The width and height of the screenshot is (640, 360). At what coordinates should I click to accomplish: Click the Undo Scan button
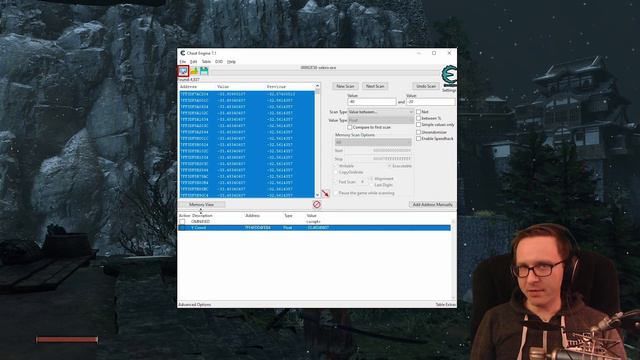426,86
